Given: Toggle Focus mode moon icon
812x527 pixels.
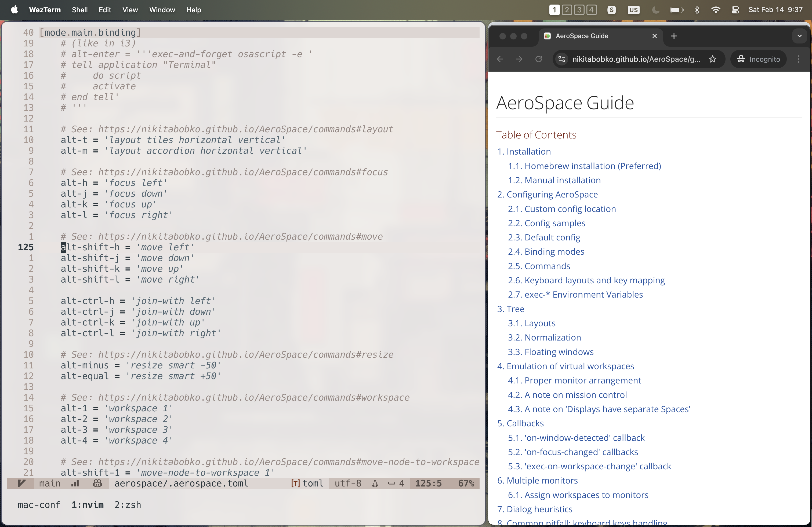Looking at the screenshot, I should (x=655, y=10).
